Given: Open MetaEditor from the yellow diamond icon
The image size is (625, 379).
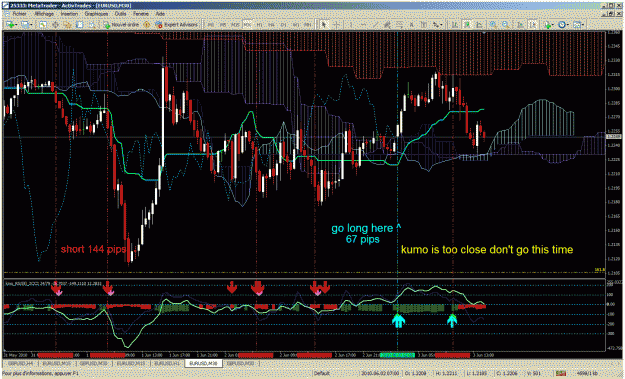Looking at the screenshot, I should coord(146,25).
